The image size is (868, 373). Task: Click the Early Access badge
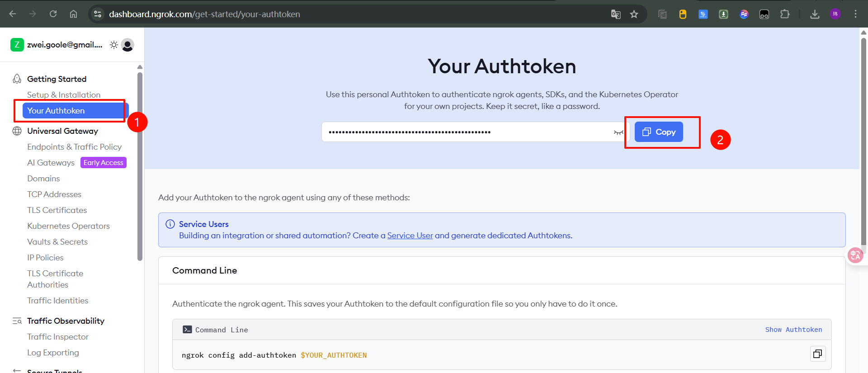pyautogui.click(x=104, y=163)
